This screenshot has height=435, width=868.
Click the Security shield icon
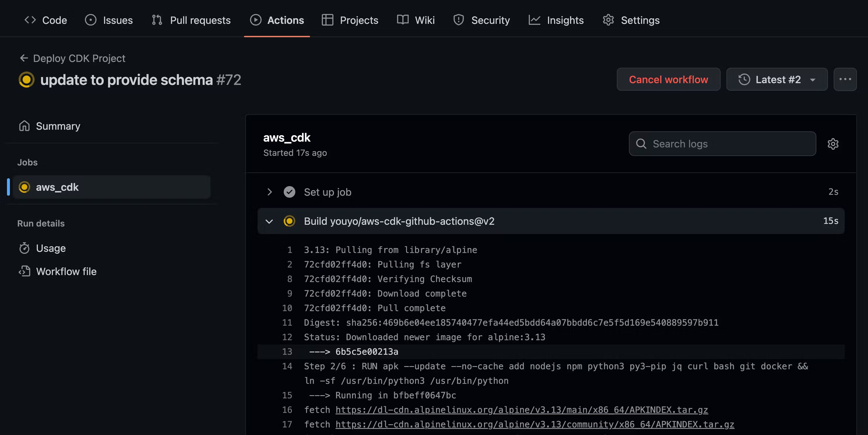click(x=459, y=20)
